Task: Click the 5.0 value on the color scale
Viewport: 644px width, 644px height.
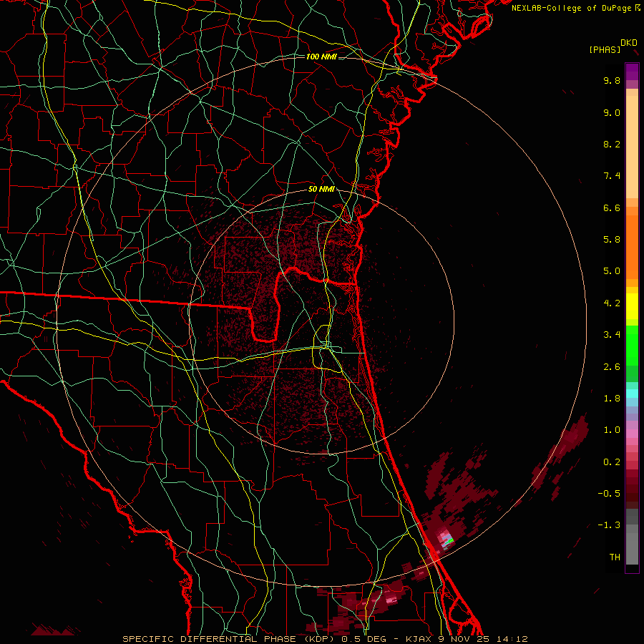Action: click(612, 271)
